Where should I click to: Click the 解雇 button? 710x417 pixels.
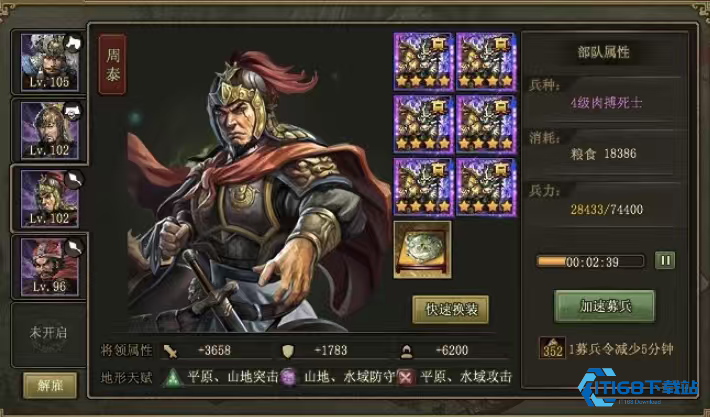(x=50, y=385)
